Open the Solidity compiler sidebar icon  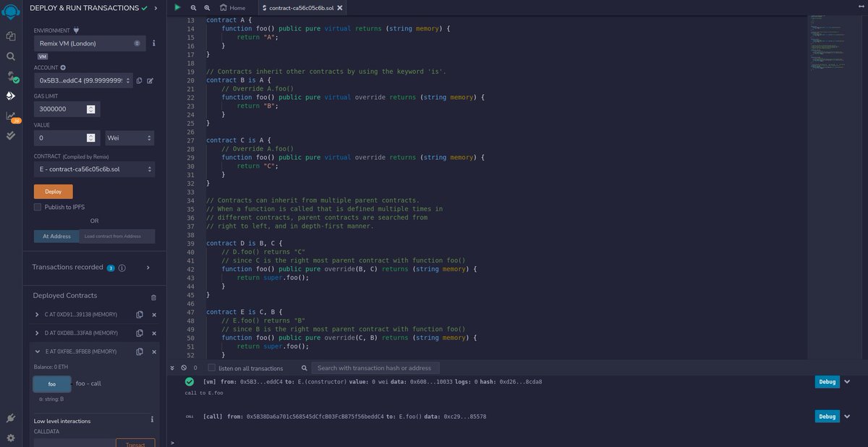coord(11,76)
